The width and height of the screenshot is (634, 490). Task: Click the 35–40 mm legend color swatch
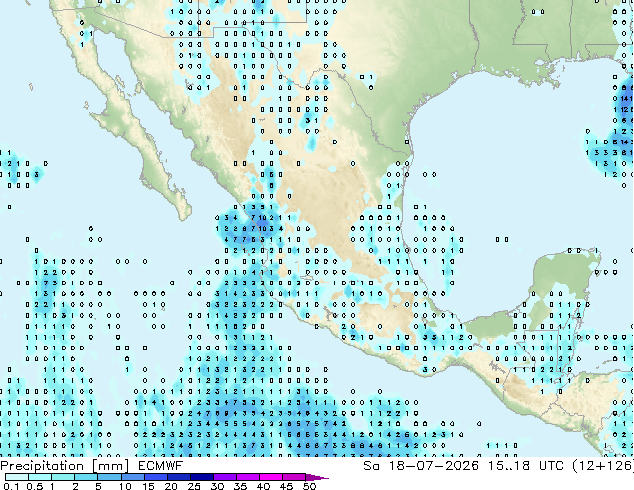point(247,477)
